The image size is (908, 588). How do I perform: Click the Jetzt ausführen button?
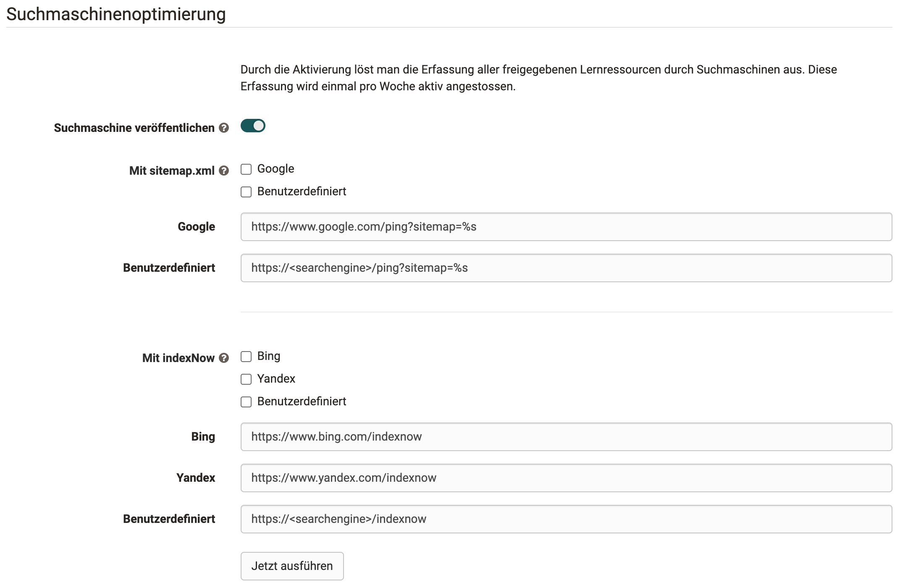pos(292,566)
